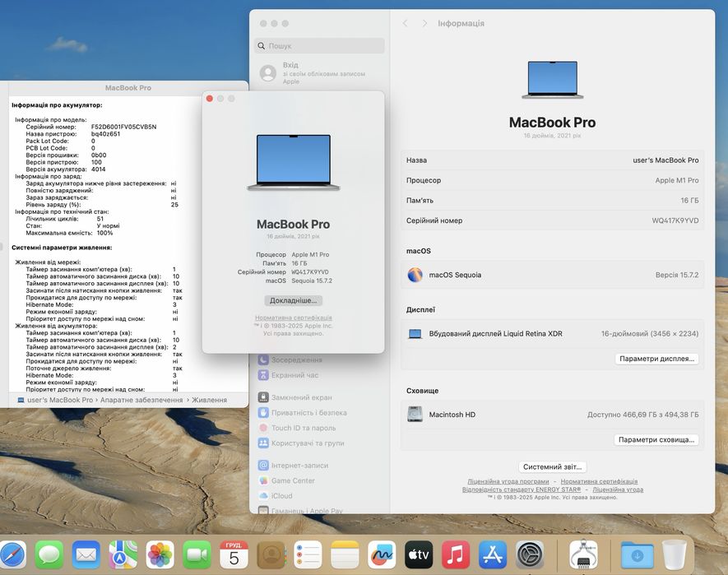Click the Apple account avatar icon
The height and width of the screenshot is (575, 728).
point(268,73)
